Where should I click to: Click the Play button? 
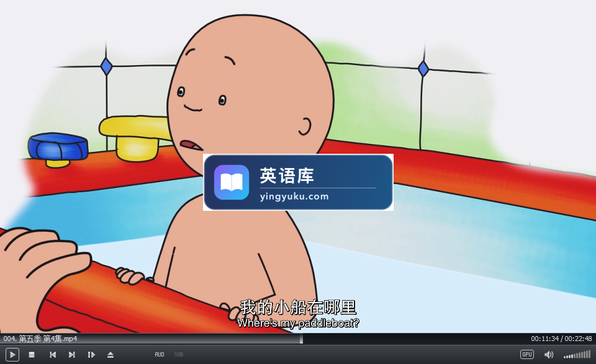pyautogui.click(x=12, y=355)
